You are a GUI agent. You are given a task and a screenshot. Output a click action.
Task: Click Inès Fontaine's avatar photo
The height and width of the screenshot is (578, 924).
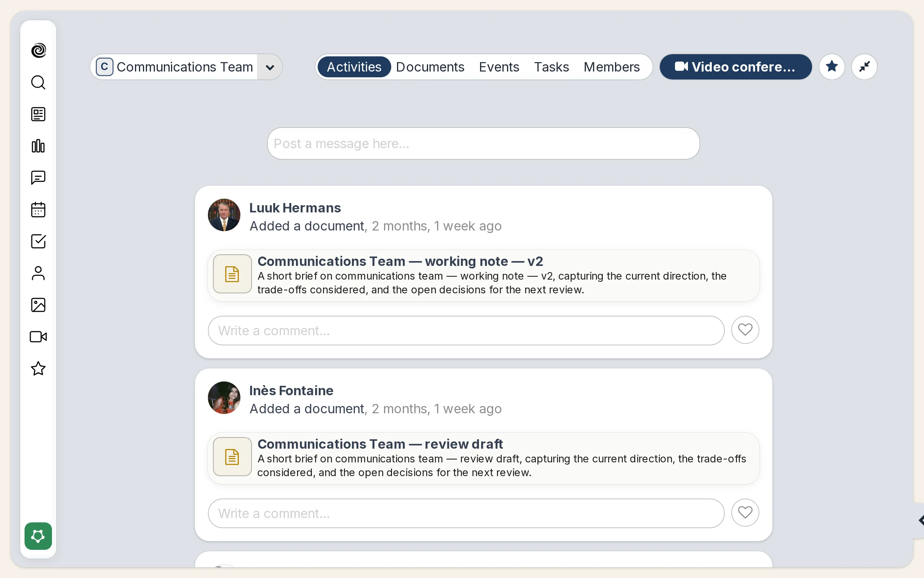pos(224,398)
